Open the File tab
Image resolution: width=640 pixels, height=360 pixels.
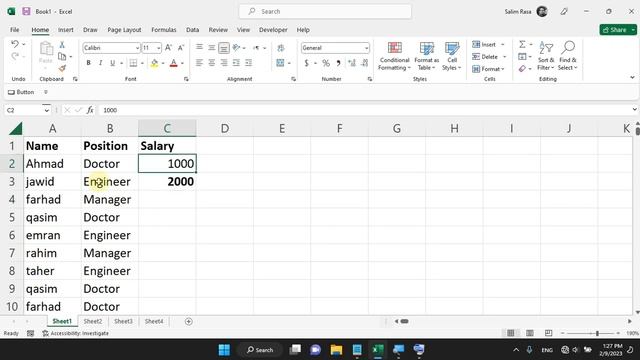[x=15, y=30]
